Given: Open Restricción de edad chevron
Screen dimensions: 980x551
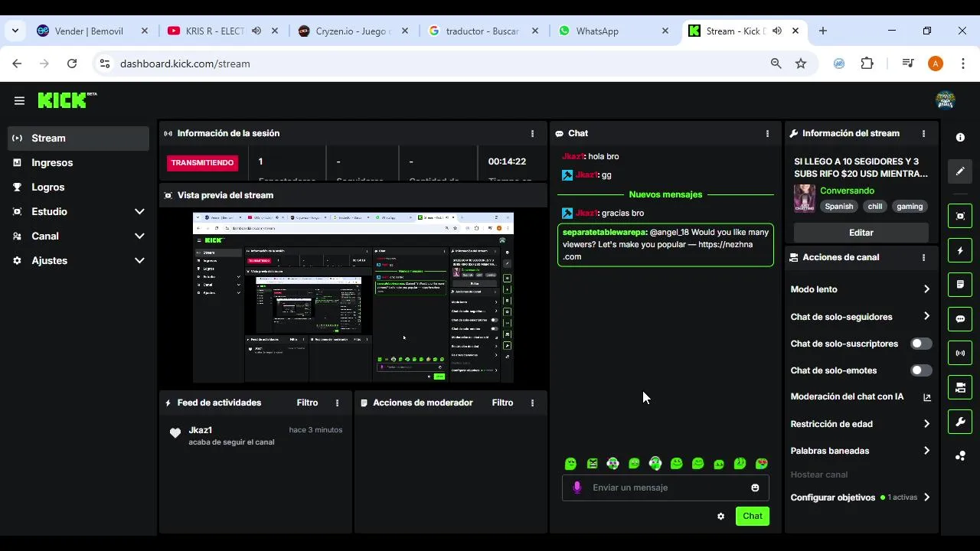Looking at the screenshot, I should coord(926,424).
